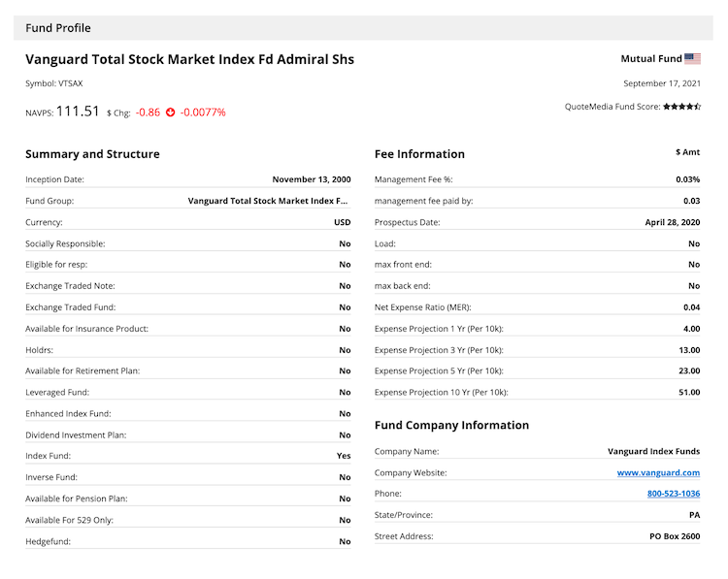Click the Index Fund value Yes
728x579 pixels.
coord(344,456)
